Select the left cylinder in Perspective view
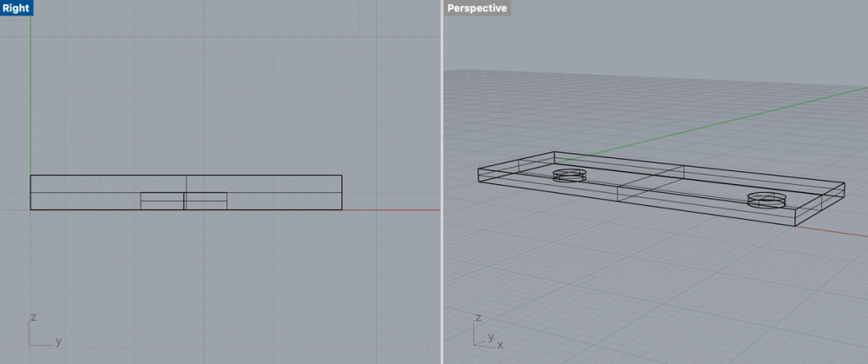The image size is (868, 364). 569,175
